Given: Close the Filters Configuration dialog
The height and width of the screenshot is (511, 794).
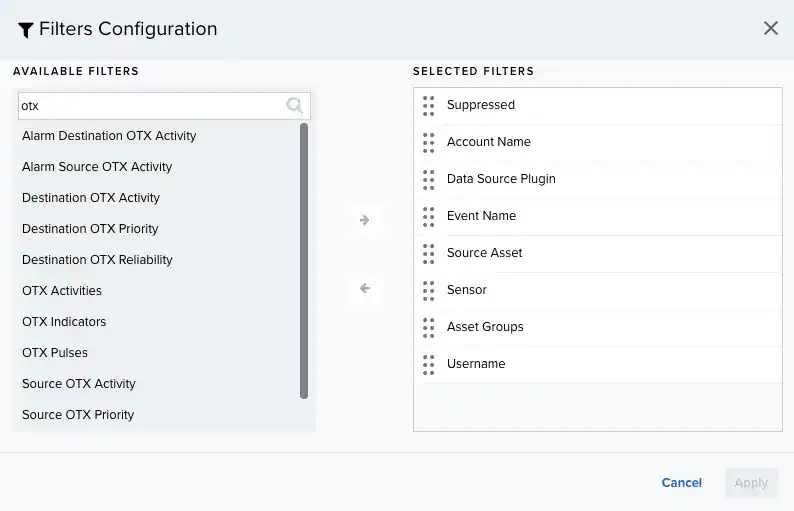Looking at the screenshot, I should click(771, 28).
